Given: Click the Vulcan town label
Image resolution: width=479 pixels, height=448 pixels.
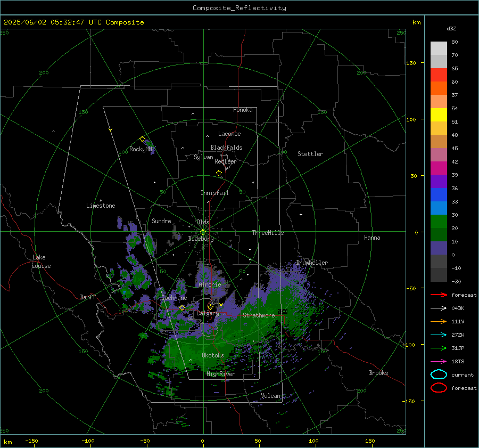Looking at the screenshot, I should coord(270,396).
